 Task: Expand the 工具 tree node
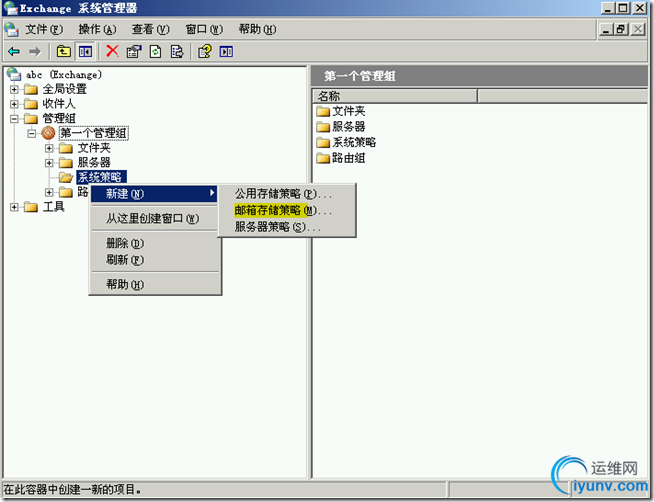tap(14, 207)
